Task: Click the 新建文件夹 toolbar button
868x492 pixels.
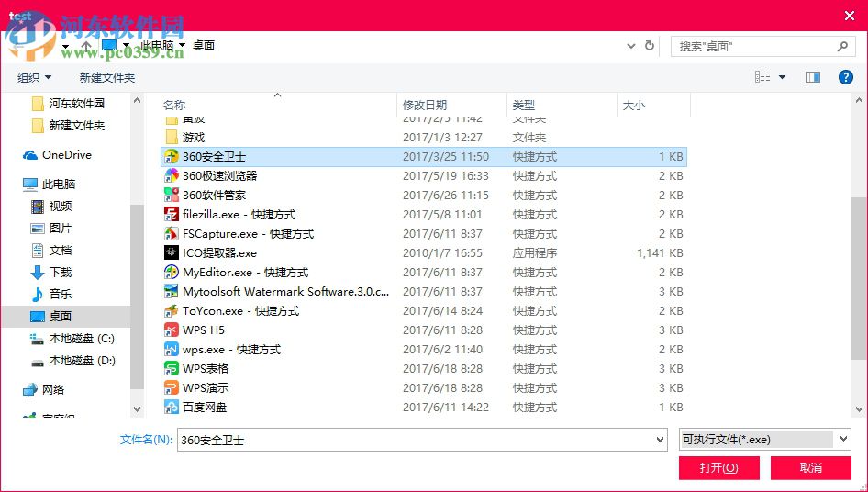Action: click(x=107, y=78)
